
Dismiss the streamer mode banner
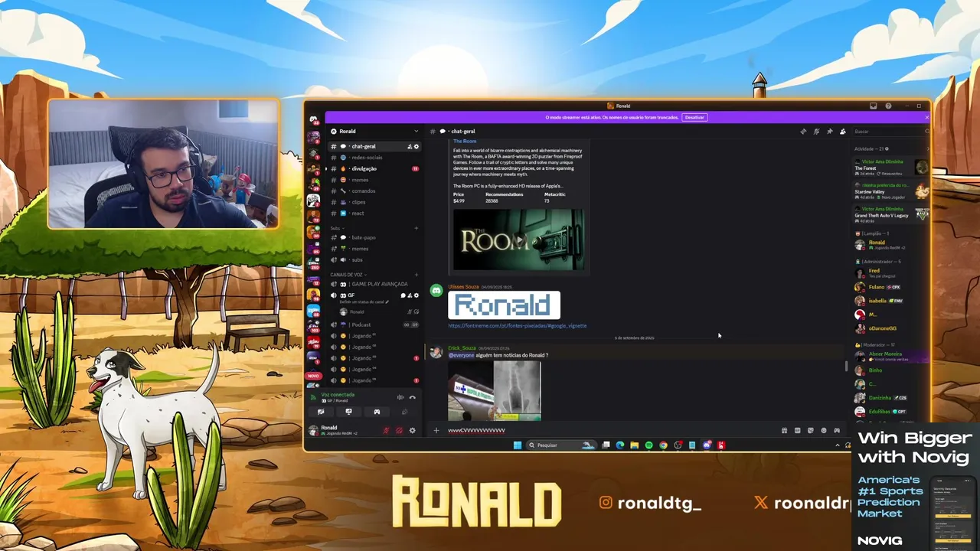click(x=926, y=117)
